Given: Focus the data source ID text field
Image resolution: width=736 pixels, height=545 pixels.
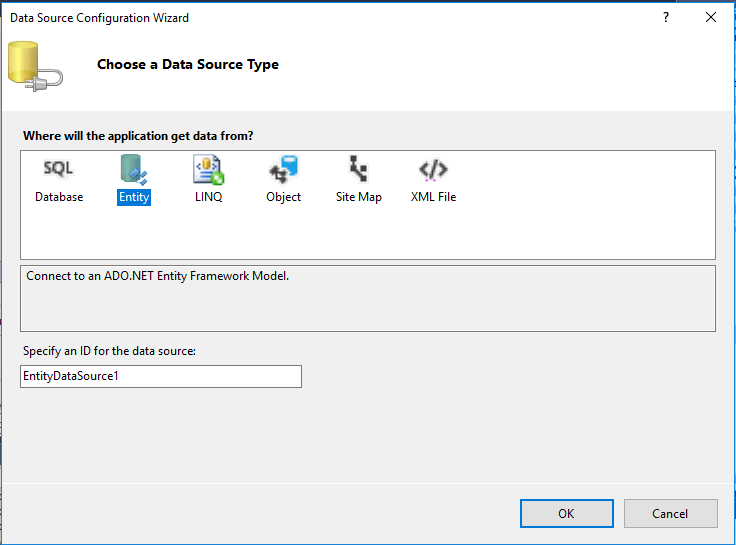Looking at the screenshot, I should (x=160, y=376).
